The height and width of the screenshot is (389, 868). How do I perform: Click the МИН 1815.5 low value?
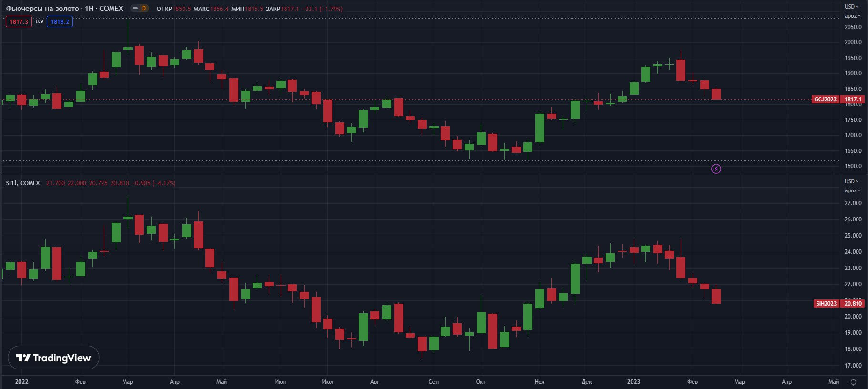247,9
